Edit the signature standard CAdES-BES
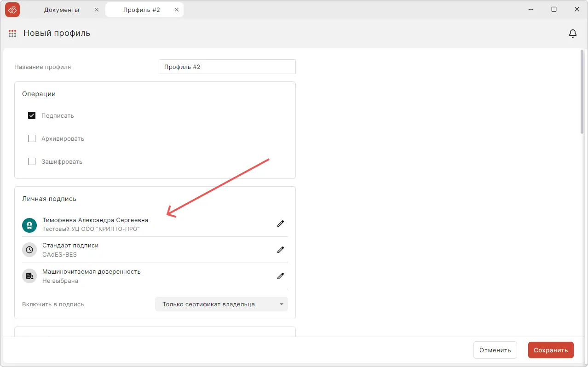Viewport: 588px width, 367px height. (x=280, y=250)
